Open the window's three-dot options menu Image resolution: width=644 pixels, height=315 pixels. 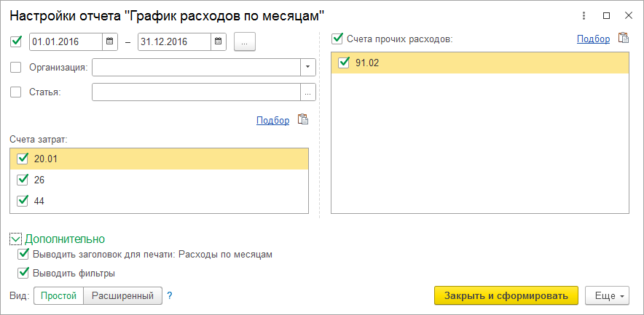pos(583,15)
